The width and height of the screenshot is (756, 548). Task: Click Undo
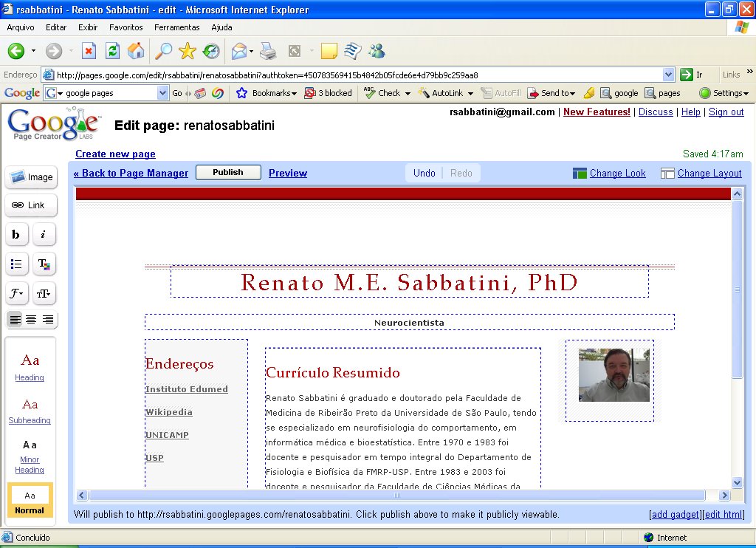(425, 173)
